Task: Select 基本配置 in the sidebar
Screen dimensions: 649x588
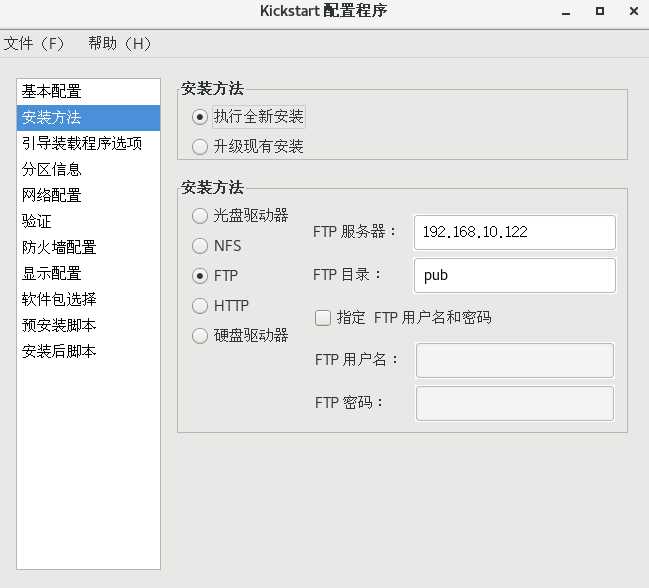Action: 88,91
